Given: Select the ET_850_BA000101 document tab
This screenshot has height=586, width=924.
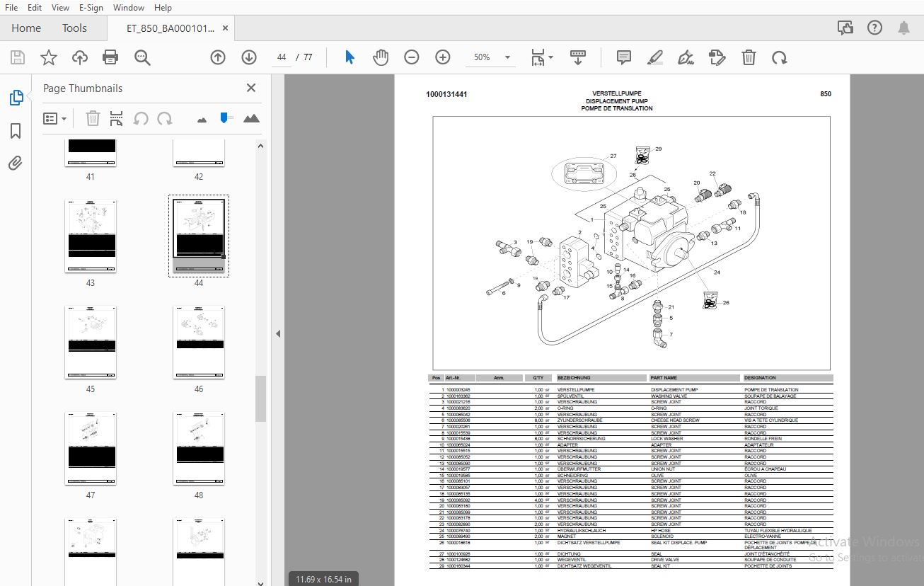Looking at the screenshot, I should click(x=170, y=28).
